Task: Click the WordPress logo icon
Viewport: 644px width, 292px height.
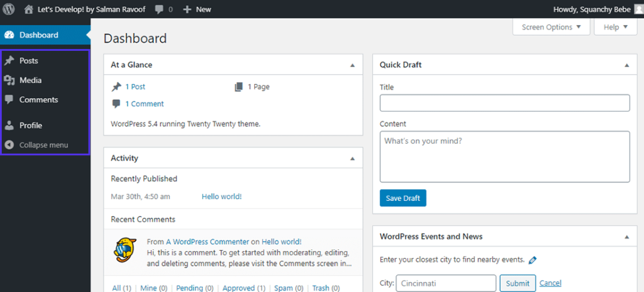Action: click(9, 9)
